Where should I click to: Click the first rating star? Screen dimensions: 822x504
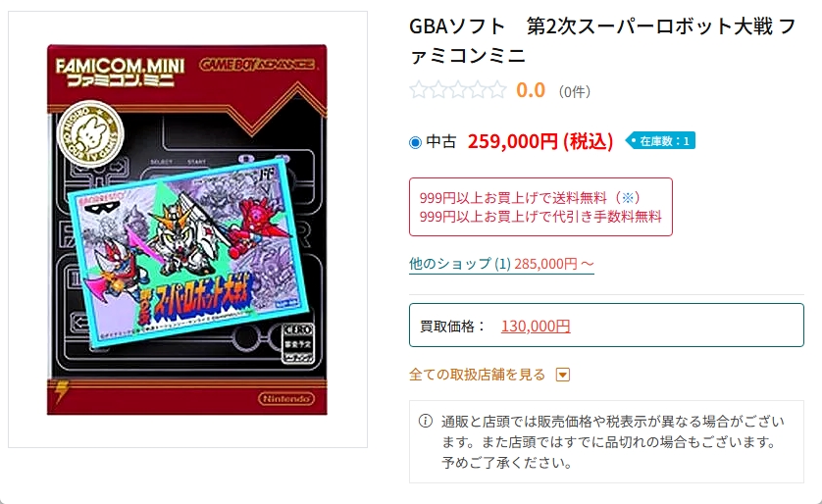(419, 90)
